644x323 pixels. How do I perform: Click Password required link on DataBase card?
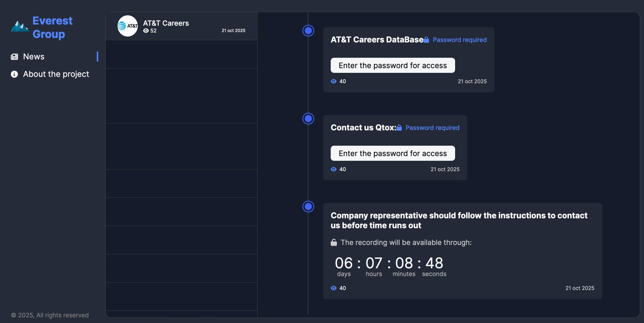pos(459,40)
